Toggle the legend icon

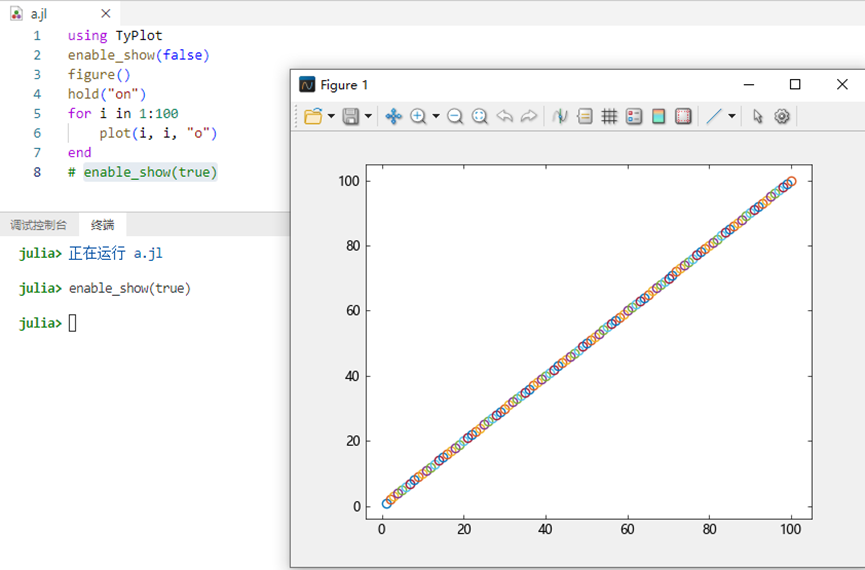(634, 116)
